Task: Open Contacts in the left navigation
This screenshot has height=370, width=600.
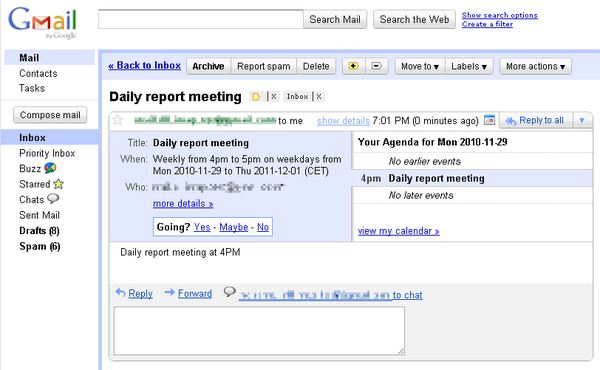Action: pyautogui.click(x=38, y=73)
